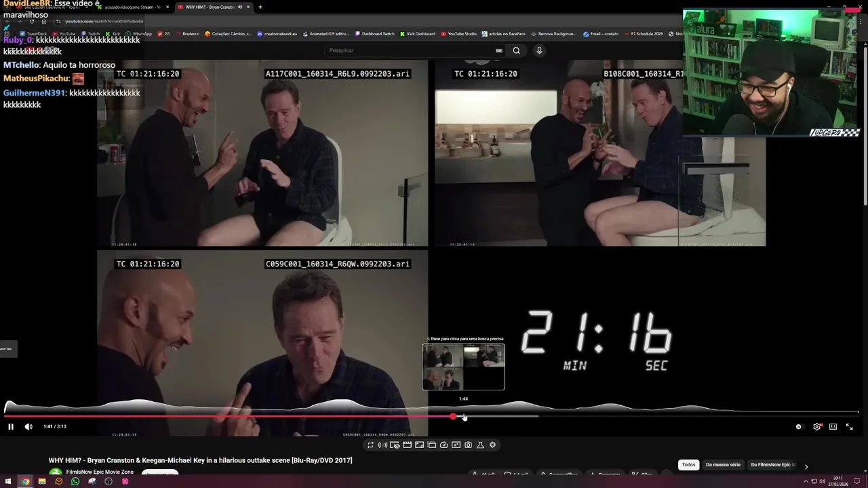Click the expand-frame icon below the player
868x488 pixels.
coord(419,445)
